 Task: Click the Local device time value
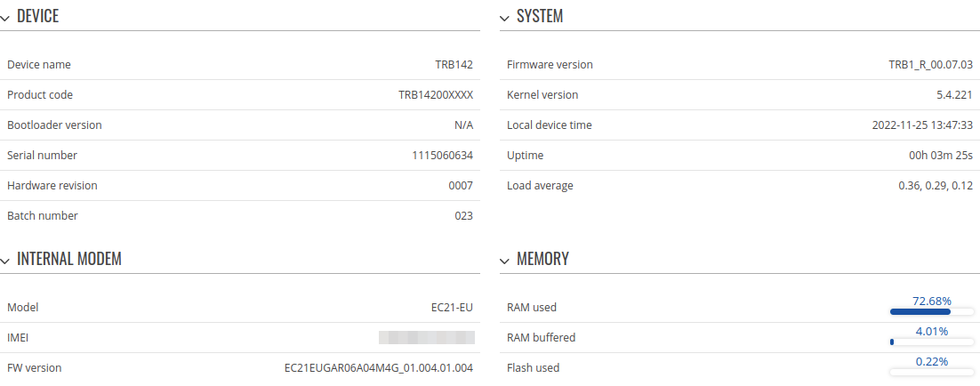pyautogui.click(x=922, y=125)
